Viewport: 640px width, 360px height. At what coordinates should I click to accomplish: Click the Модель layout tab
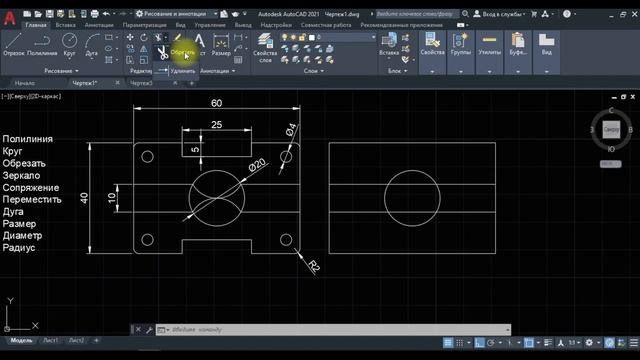(x=21, y=340)
